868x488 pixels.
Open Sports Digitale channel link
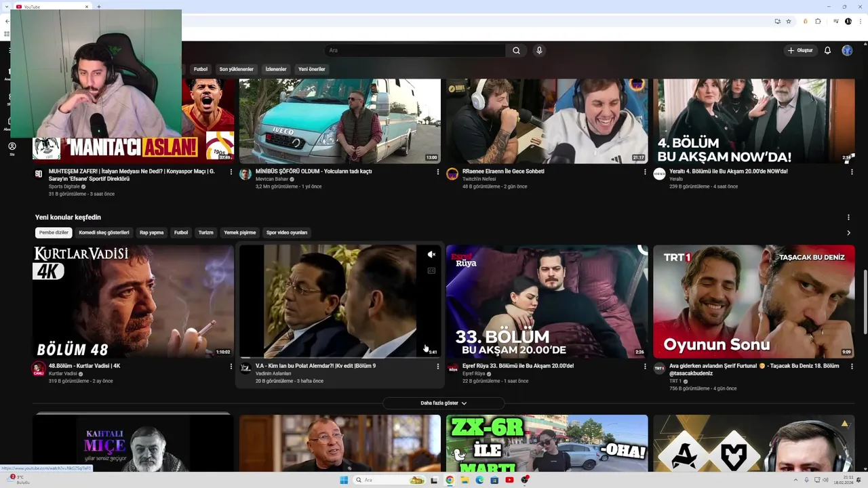click(x=64, y=186)
